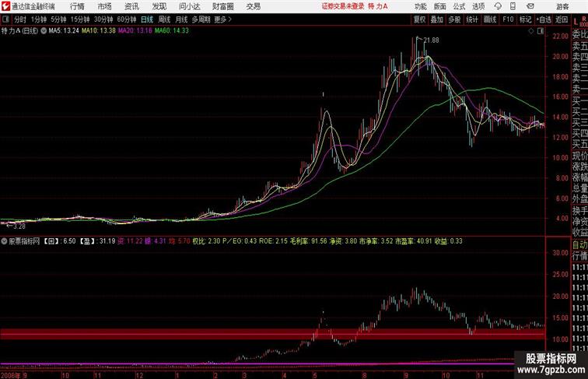Click the mobile phone icon in title bar
Image resolution: width=588 pixels, height=379 pixels.
tap(513, 6)
